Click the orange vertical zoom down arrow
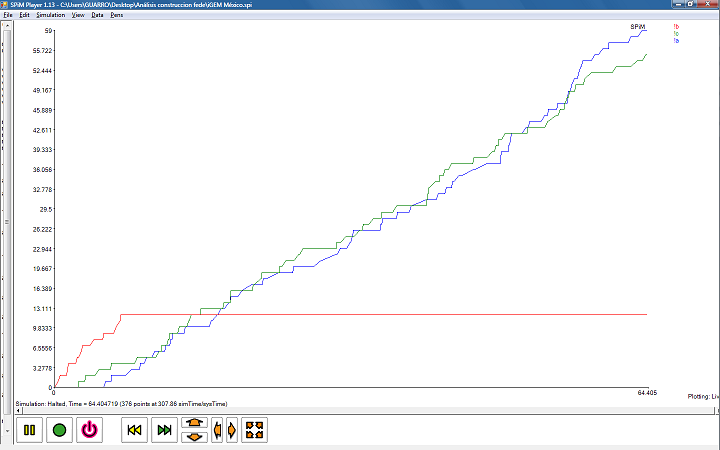 (x=195, y=436)
